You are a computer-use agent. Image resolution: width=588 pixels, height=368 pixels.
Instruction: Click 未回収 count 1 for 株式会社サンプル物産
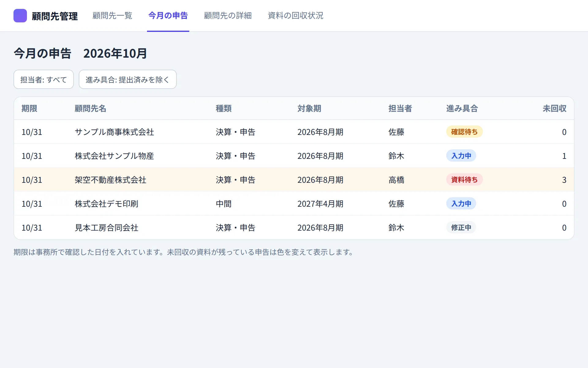tap(564, 156)
